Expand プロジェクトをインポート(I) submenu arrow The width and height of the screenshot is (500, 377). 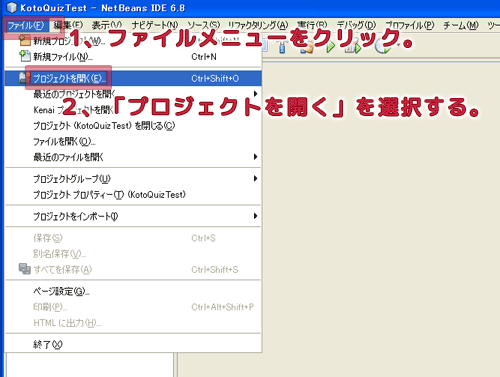[x=255, y=216]
